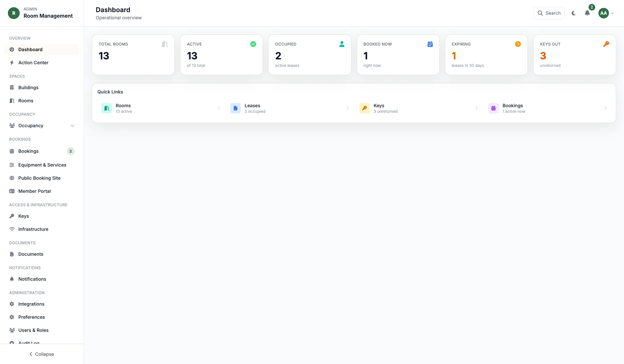
Task: Collapse the sidebar
Action: point(42,354)
